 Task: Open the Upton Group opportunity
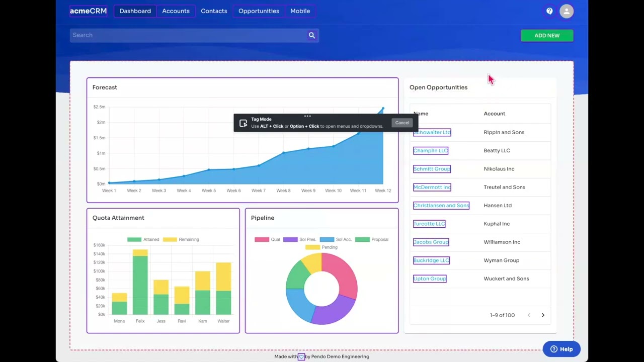click(x=430, y=279)
